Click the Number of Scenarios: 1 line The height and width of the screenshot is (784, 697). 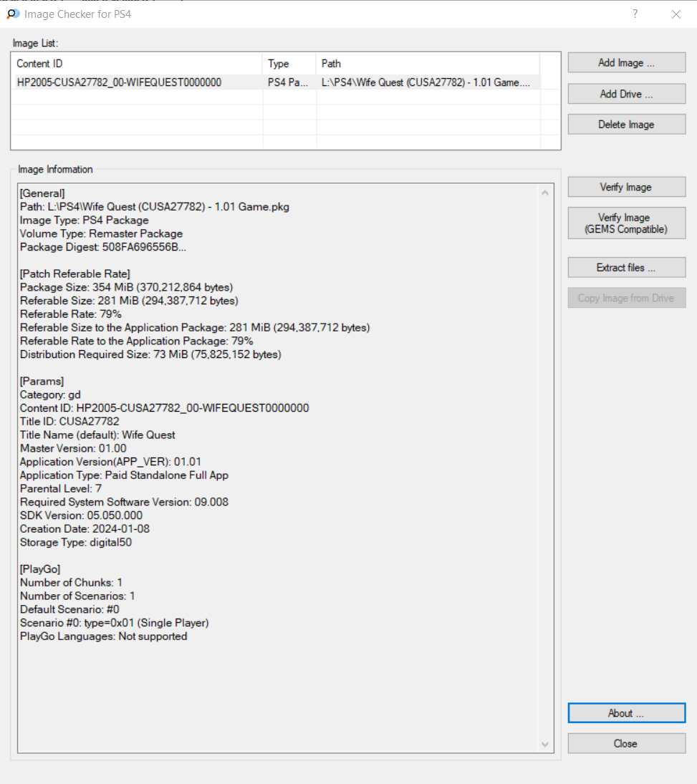point(77,596)
